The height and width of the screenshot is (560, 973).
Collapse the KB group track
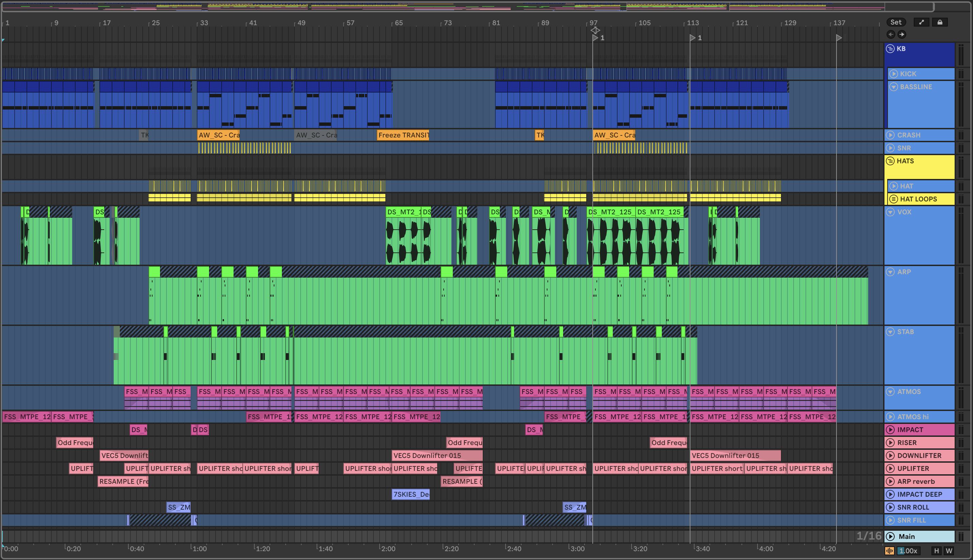click(x=890, y=49)
